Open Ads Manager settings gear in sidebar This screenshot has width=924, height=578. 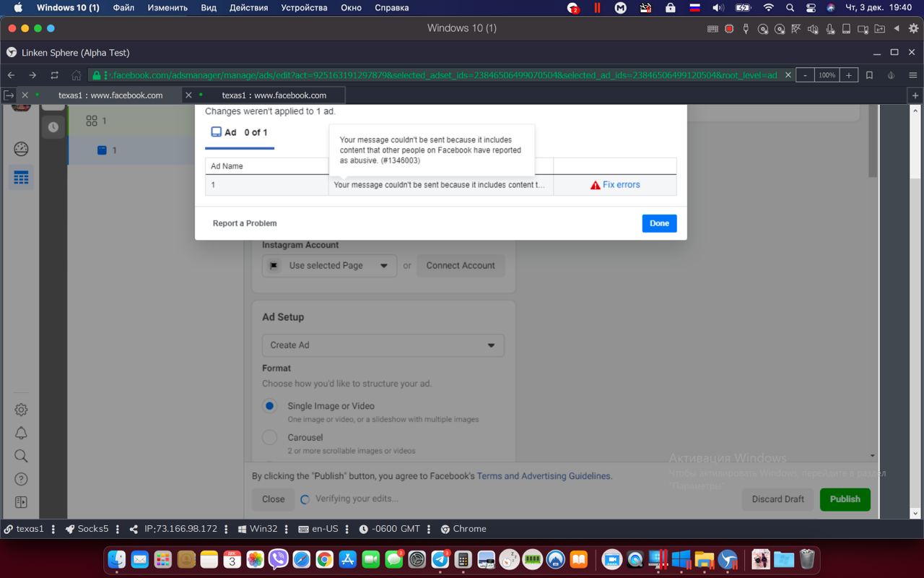21,410
